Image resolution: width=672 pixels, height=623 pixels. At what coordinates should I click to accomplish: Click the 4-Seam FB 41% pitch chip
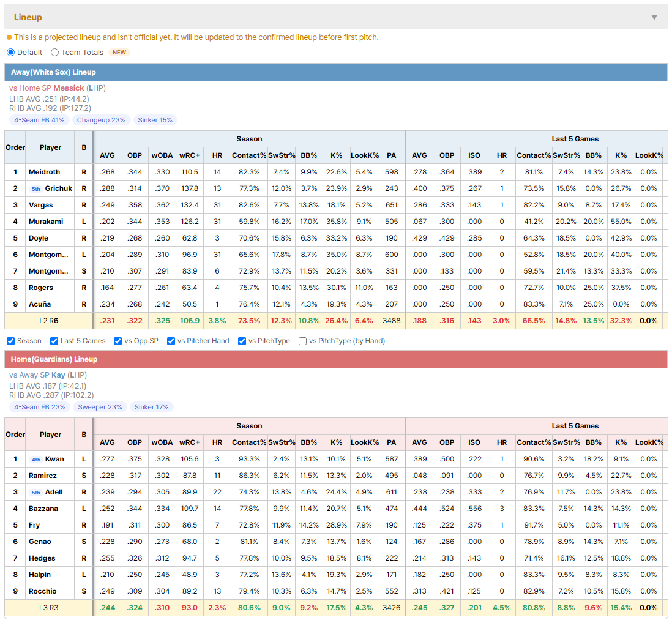39,120
